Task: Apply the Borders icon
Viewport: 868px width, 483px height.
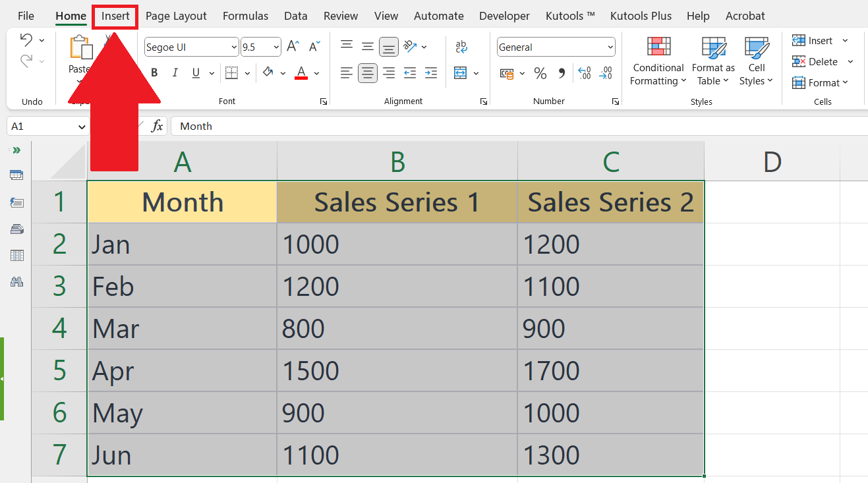Action: pyautogui.click(x=231, y=72)
